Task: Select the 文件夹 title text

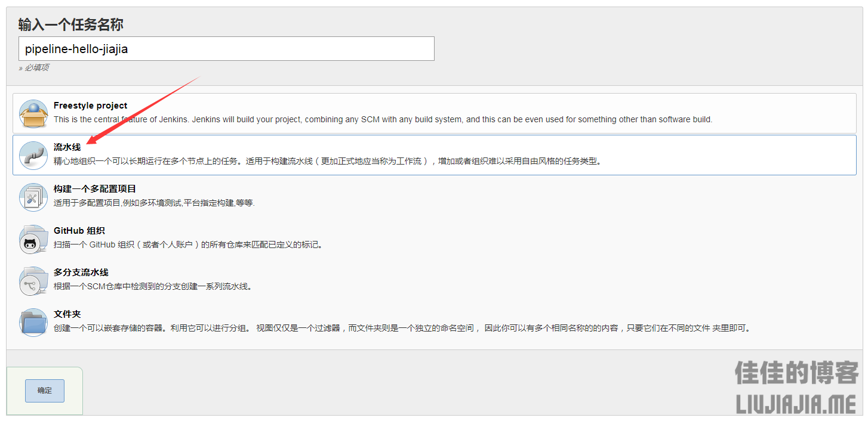Action: (67, 314)
